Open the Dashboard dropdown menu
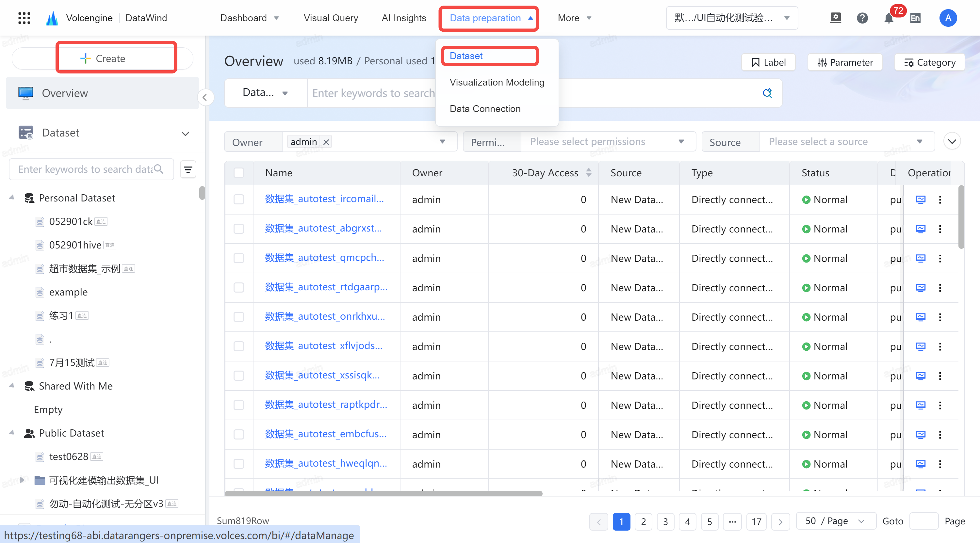The height and width of the screenshot is (543, 980). coord(250,18)
